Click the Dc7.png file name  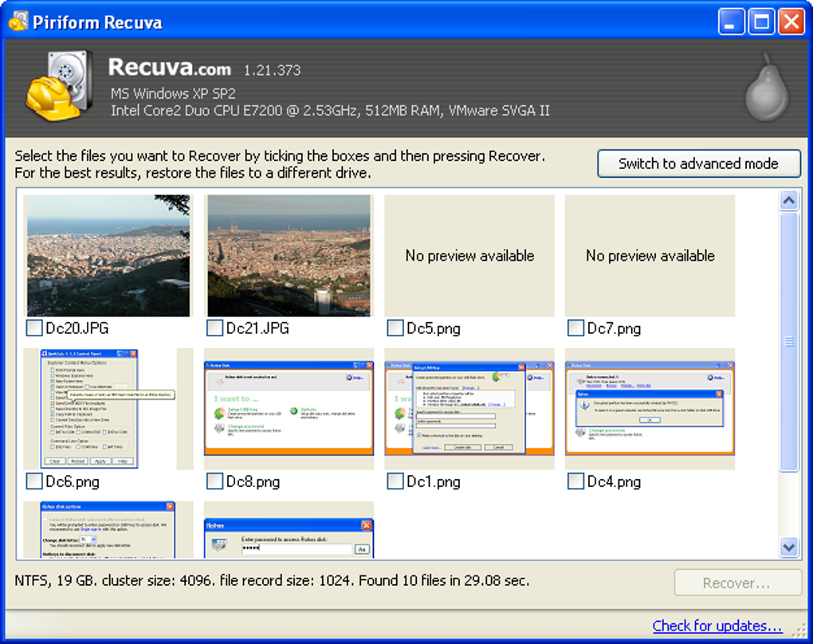point(614,328)
